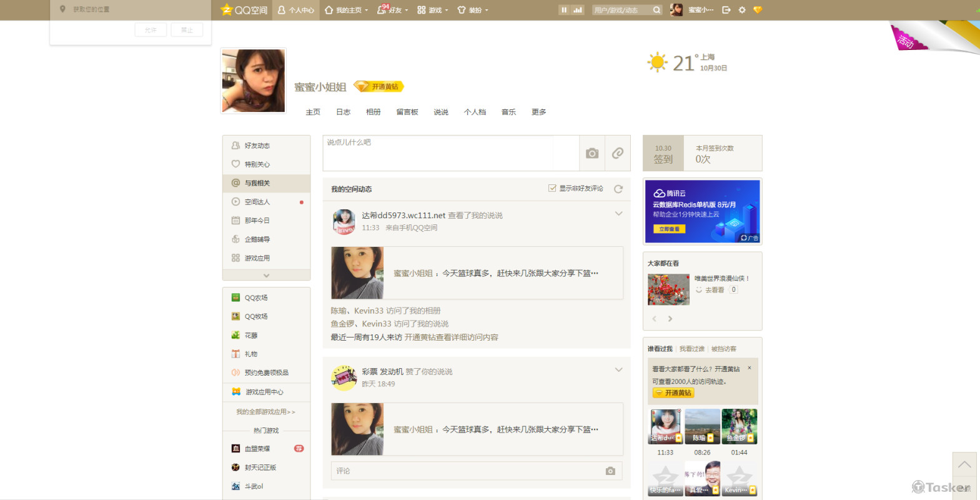Select 与我相关 in the left sidebar
This screenshot has height=500, width=980.
pyautogui.click(x=257, y=183)
